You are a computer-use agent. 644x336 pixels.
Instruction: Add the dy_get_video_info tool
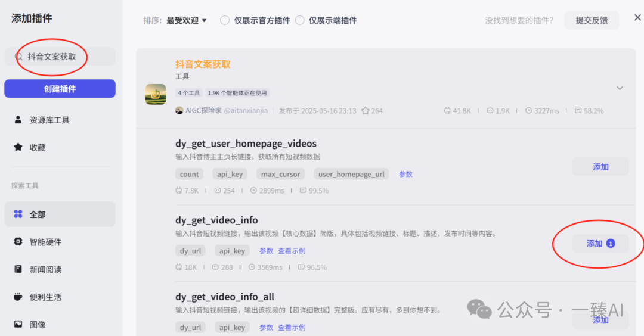tap(600, 243)
